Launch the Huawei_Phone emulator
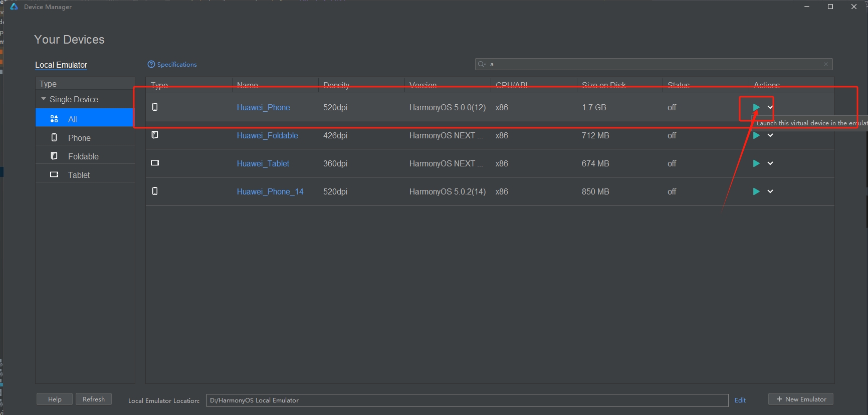 (x=756, y=107)
